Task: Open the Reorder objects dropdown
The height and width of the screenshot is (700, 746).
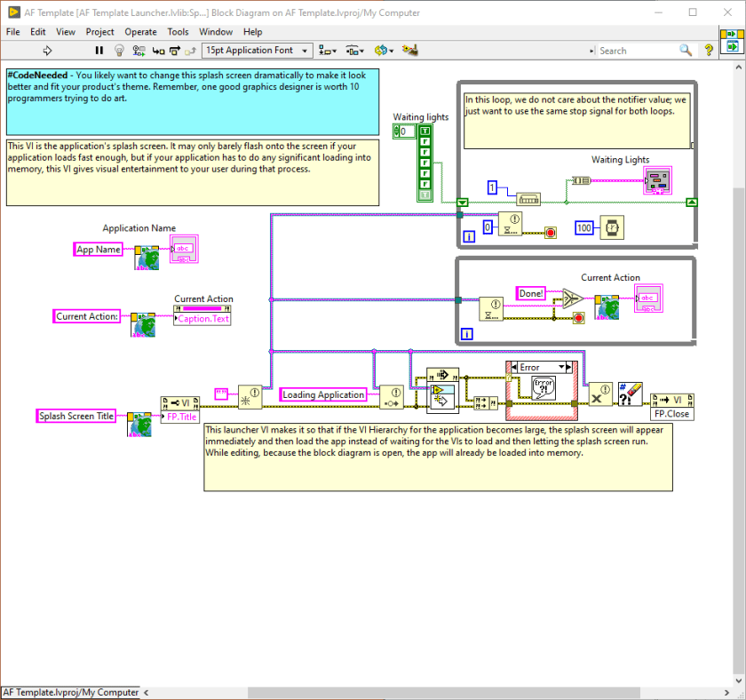Action: pos(384,51)
